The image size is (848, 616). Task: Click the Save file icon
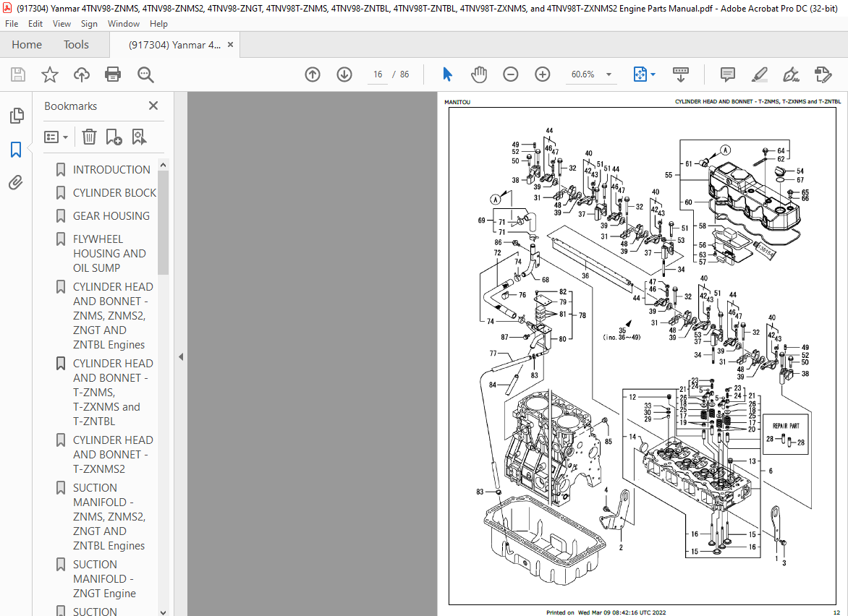[18, 74]
